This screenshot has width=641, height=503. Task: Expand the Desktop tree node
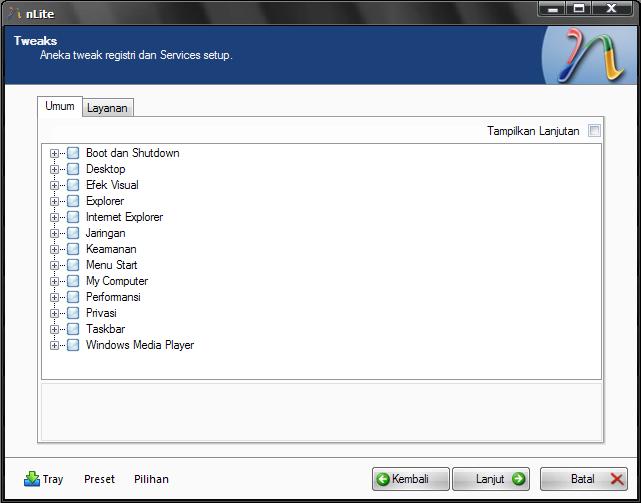coord(54,170)
